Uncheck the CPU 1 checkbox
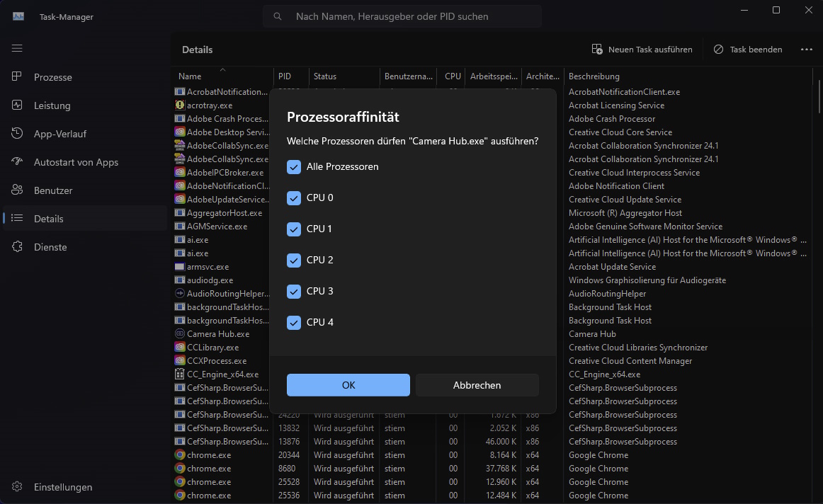The height and width of the screenshot is (504, 823). (x=294, y=229)
